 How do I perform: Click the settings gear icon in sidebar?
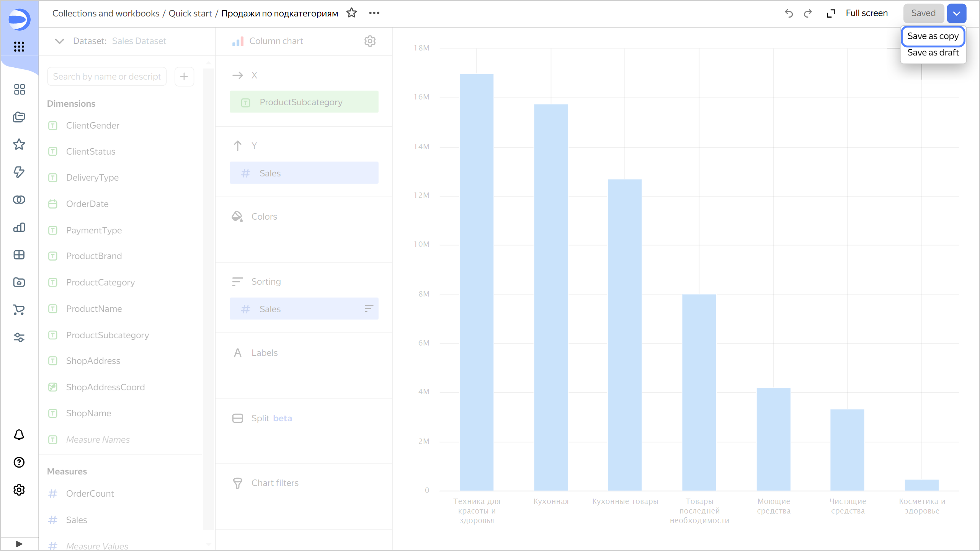pyautogui.click(x=19, y=490)
